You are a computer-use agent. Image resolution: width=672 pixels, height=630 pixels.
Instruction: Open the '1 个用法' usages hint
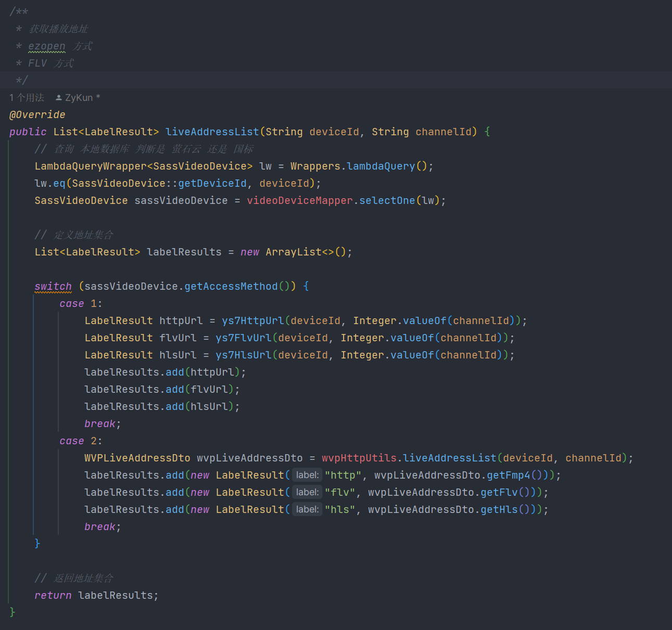(27, 98)
